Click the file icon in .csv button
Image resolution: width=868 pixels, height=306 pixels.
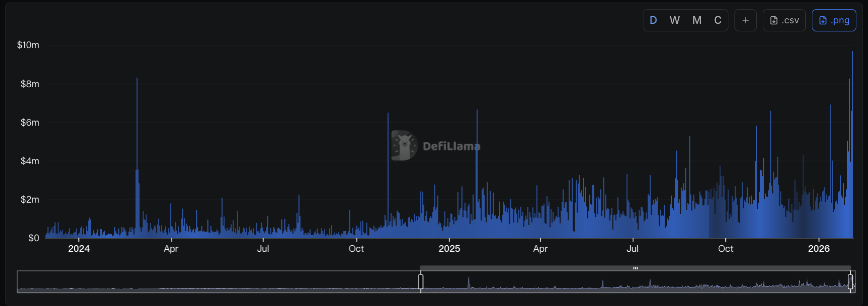pos(773,20)
